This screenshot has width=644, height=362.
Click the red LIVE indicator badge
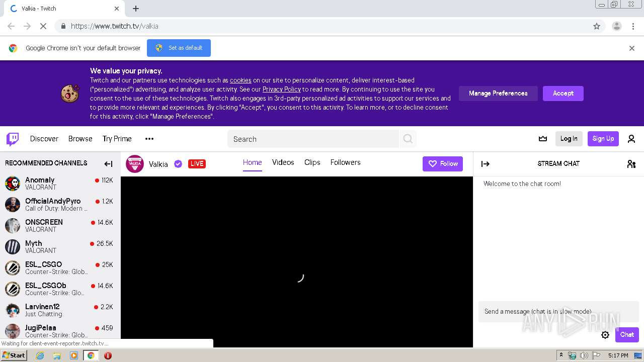197,163
